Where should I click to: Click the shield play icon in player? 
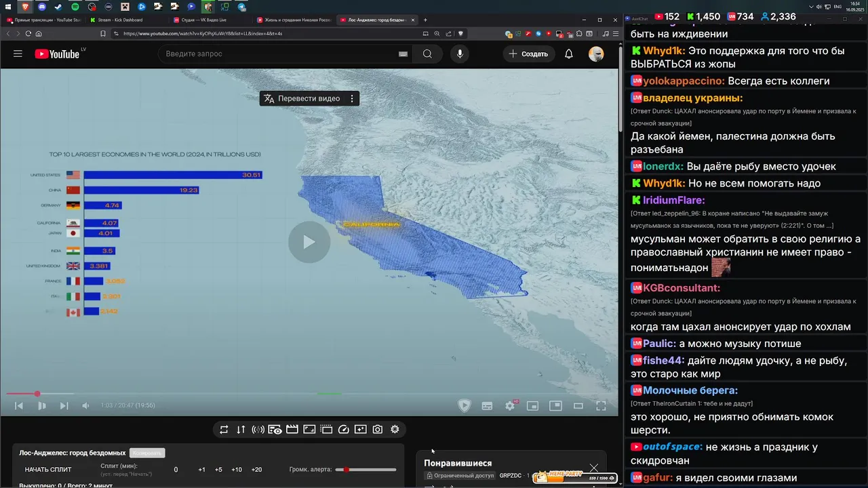pyautogui.click(x=465, y=406)
